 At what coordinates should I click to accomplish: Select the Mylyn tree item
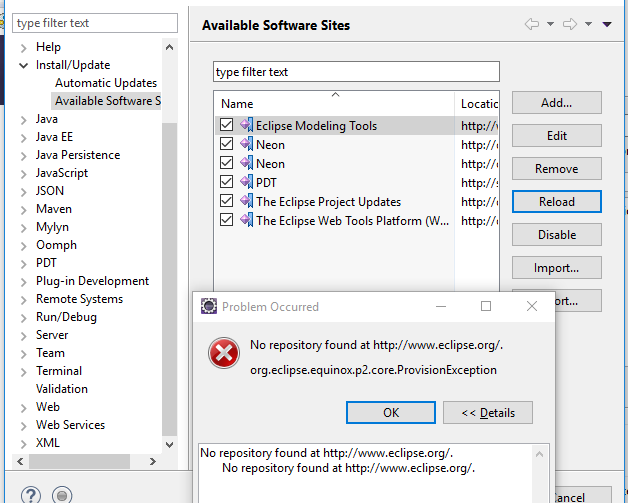point(52,227)
